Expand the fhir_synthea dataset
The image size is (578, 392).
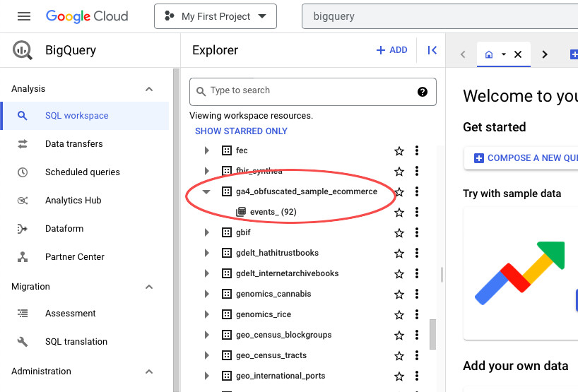pyautogui.click(x=207, y=171)
